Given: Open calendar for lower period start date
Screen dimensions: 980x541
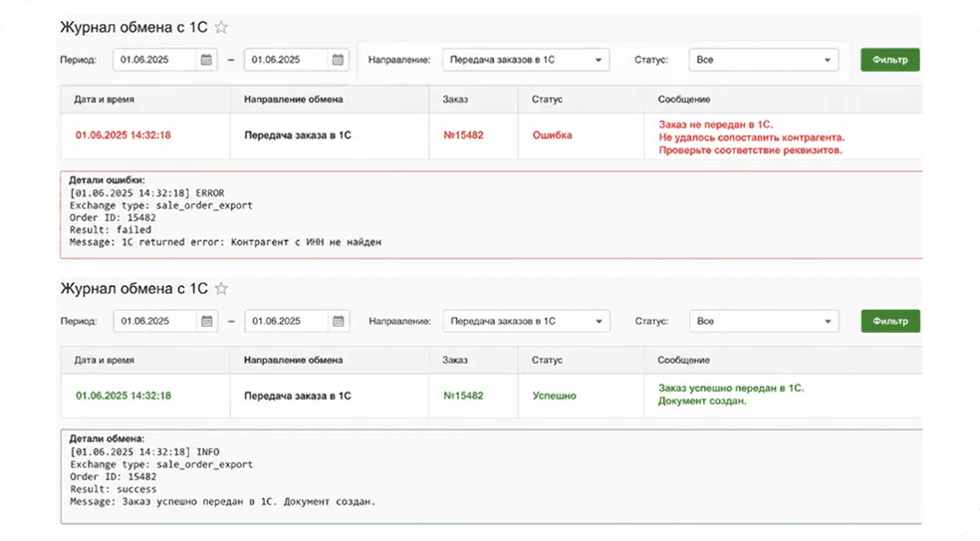Looking at the screenshot, I should coord(207,321).
